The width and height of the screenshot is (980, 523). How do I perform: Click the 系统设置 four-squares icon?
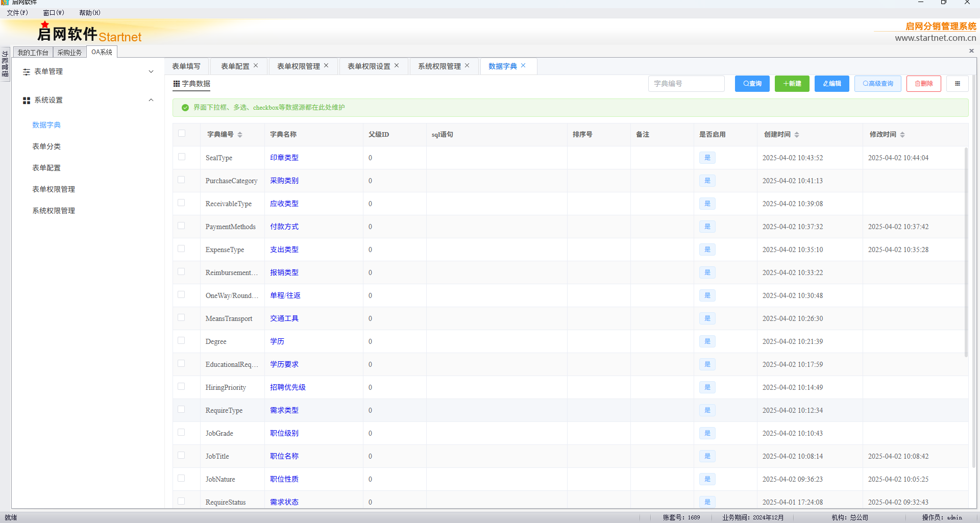pyautogui.click(x=27, y=101)
